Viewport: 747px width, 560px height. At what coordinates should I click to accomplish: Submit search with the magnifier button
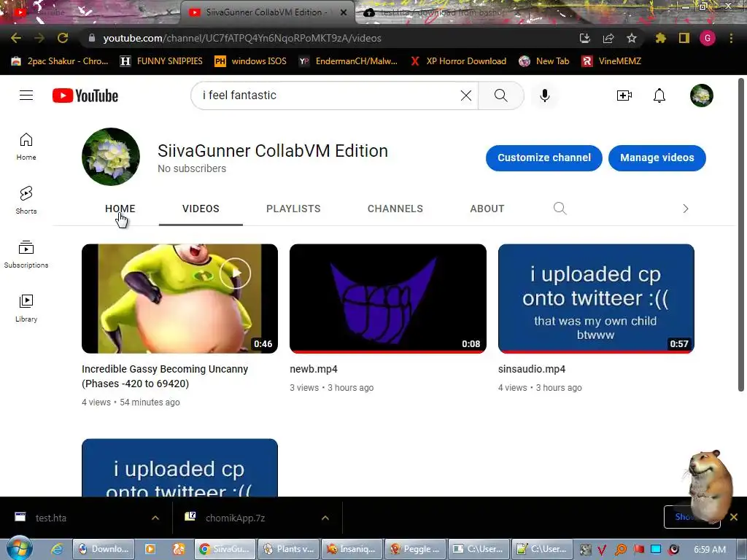[x=500, y=96]
